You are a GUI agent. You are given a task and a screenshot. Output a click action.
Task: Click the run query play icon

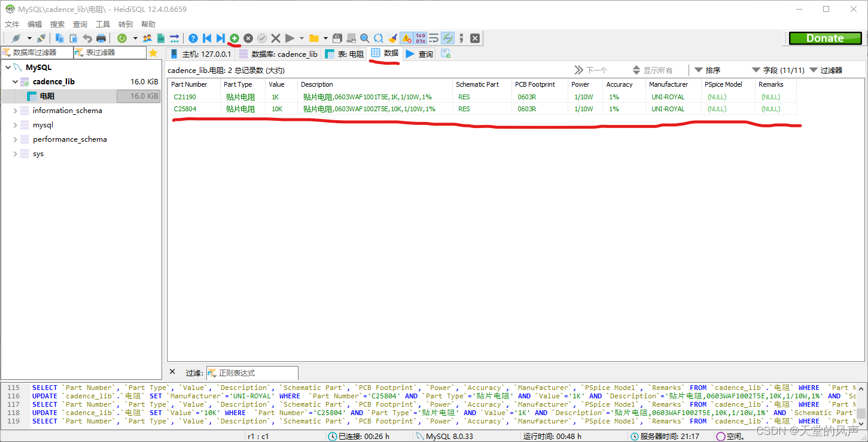290,38
